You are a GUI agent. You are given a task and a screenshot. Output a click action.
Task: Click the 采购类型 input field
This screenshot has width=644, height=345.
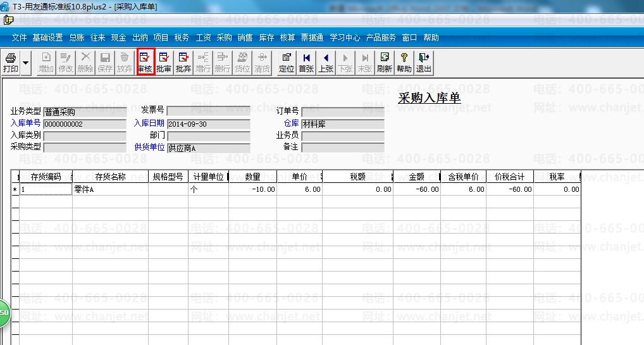pyautogui.click(x=85, y=147)
